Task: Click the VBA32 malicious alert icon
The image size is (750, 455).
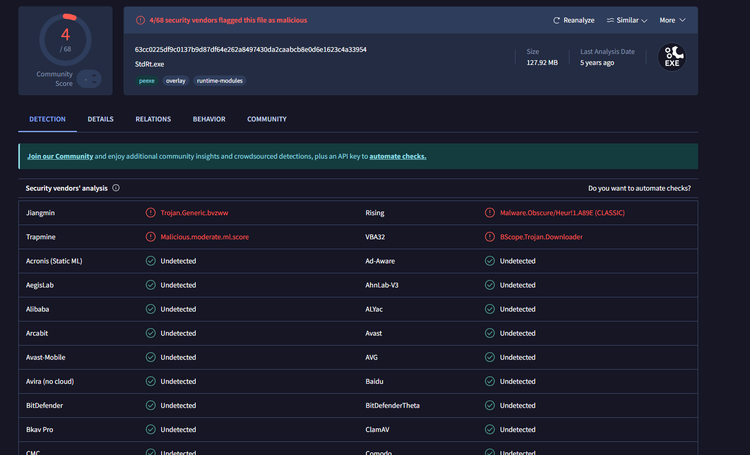Action: (x=490, y=237)
